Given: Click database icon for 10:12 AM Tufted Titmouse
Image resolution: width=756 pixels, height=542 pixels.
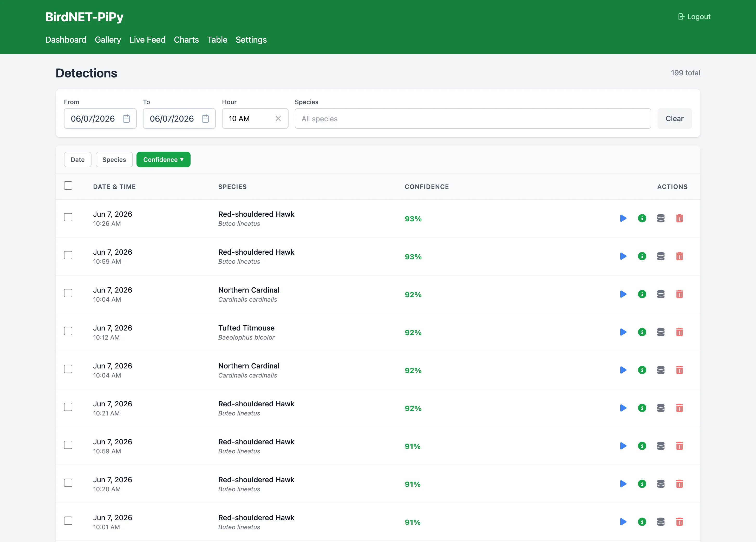Looking at the screenshot, I should tap(660, 332).
